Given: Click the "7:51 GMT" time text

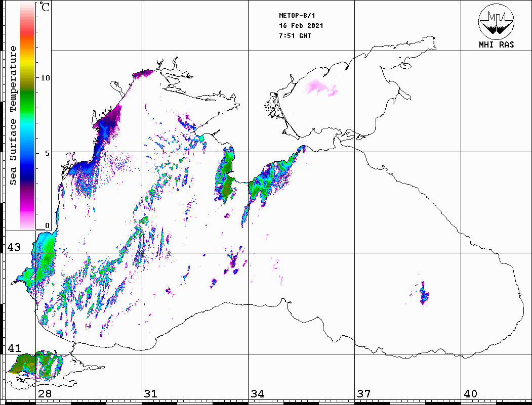Looking at the screenshot, I should click(x=295, y=35).
